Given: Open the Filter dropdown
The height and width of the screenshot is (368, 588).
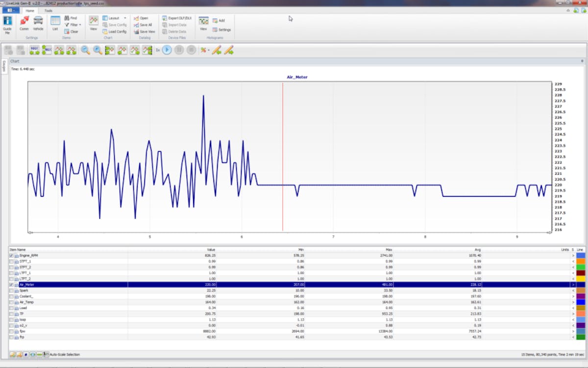Looking at the screenshot, I should point(75,25).
